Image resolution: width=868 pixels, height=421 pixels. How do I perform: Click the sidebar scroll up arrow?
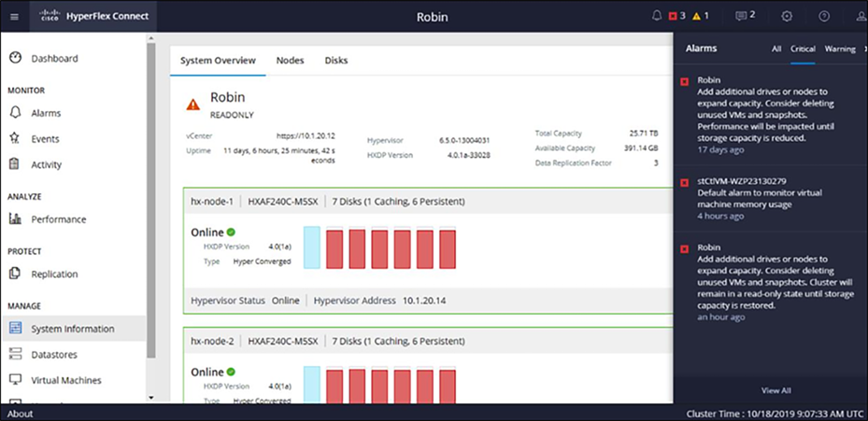click(x=151, y=38)
